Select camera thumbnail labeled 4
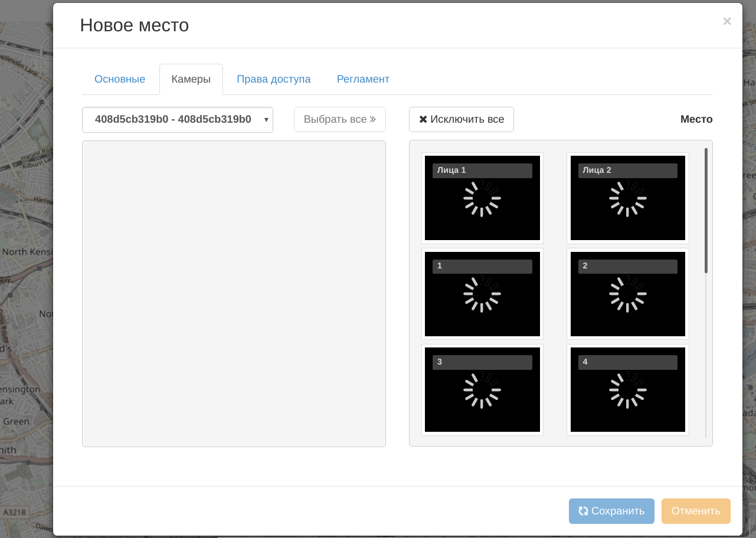The width and height of the screenshot is (756, 538). (628, 390)
